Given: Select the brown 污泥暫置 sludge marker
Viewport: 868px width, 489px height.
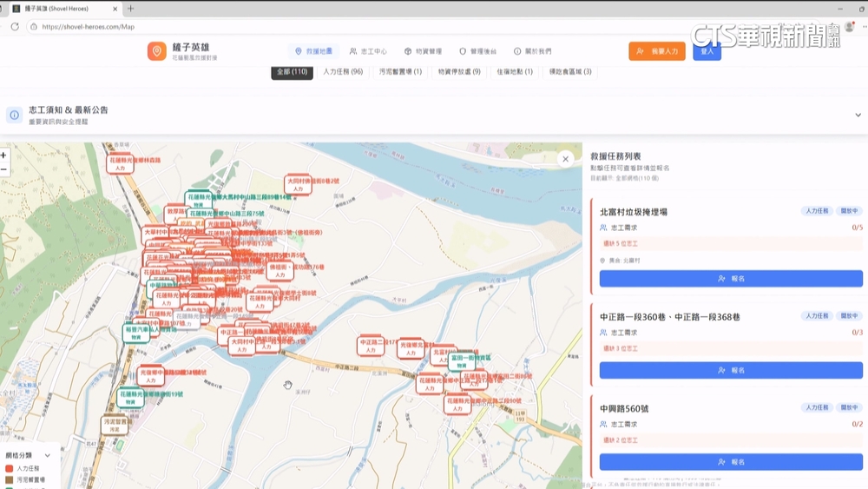Looking at the screenshot, I should tap(115, 425).
